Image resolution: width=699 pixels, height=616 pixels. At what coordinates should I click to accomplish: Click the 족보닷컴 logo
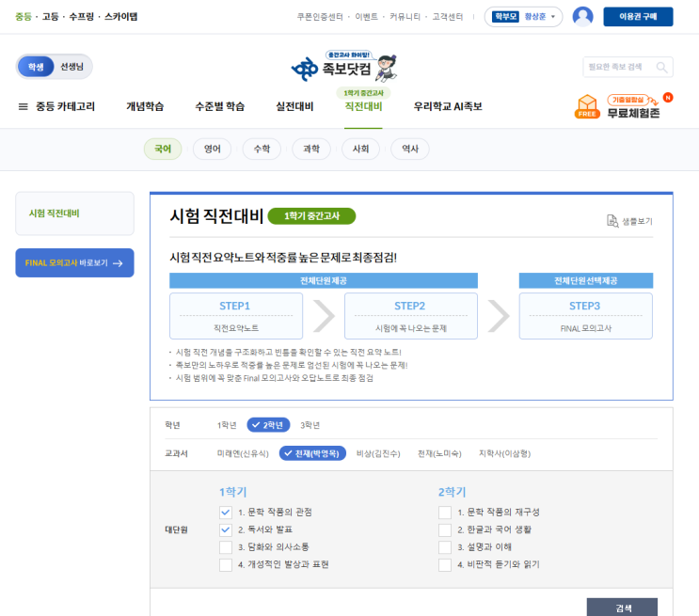(x=331, y=69)
